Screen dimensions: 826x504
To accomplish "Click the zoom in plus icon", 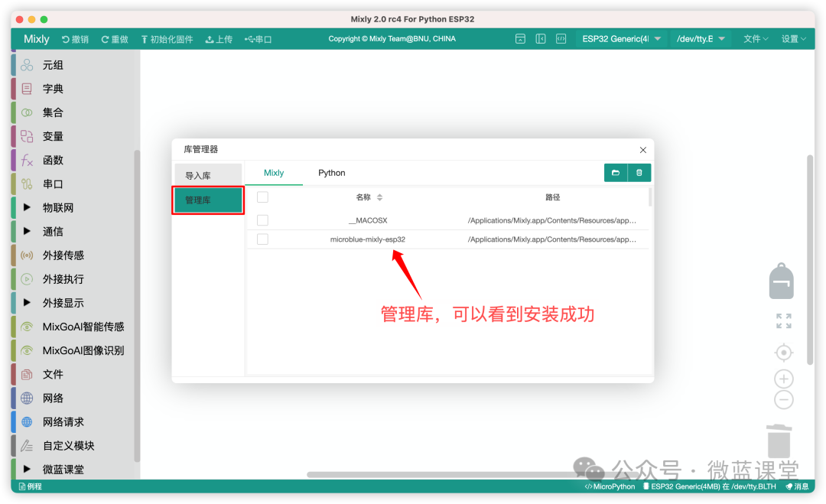I will point(784,379).
